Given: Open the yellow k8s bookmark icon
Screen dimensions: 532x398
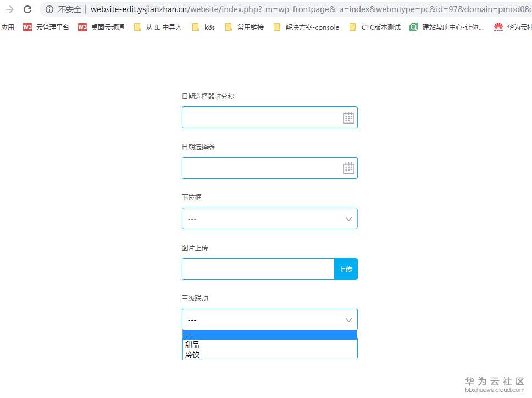Looking at the screenshot, I should pyautogui.click(x=196, y=26).
